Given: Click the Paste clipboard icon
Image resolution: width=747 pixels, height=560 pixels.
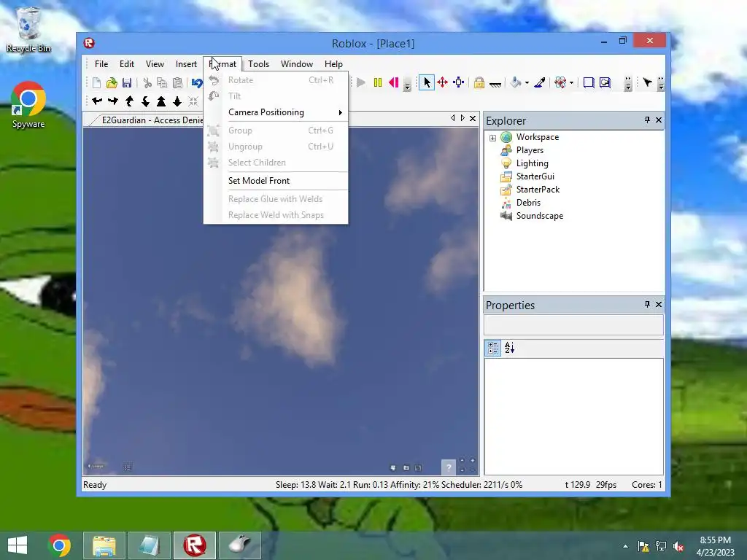Looking at the screenshot, I should (x=177, y=83).
